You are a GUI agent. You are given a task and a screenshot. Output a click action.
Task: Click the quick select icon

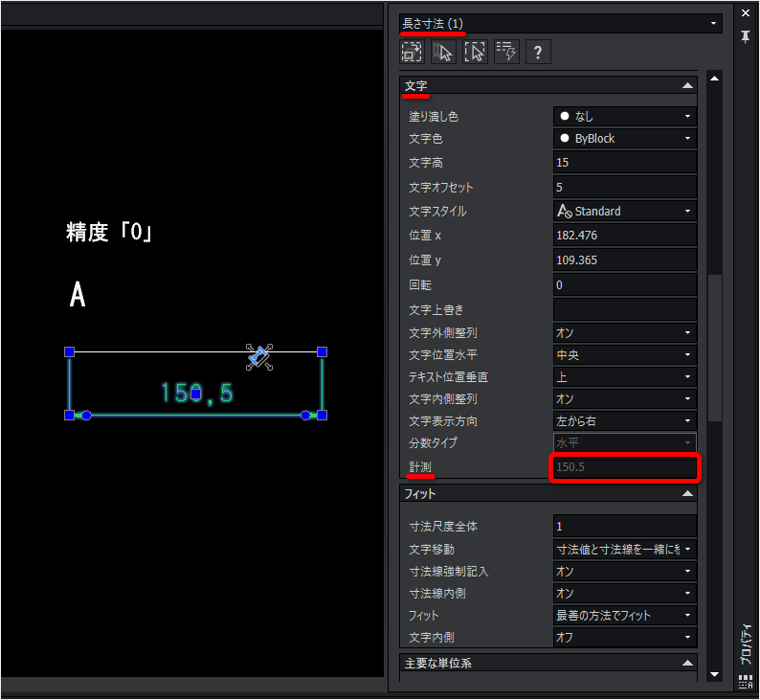475,52
